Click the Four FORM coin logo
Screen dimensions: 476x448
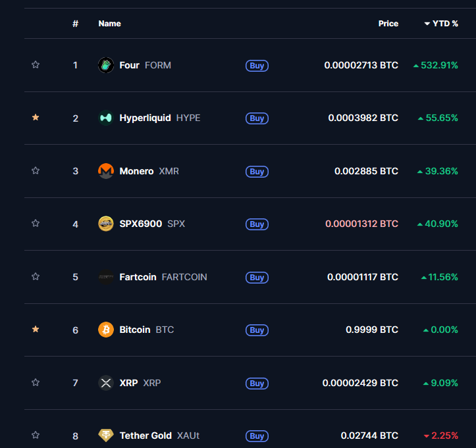(x=106, y=65)
